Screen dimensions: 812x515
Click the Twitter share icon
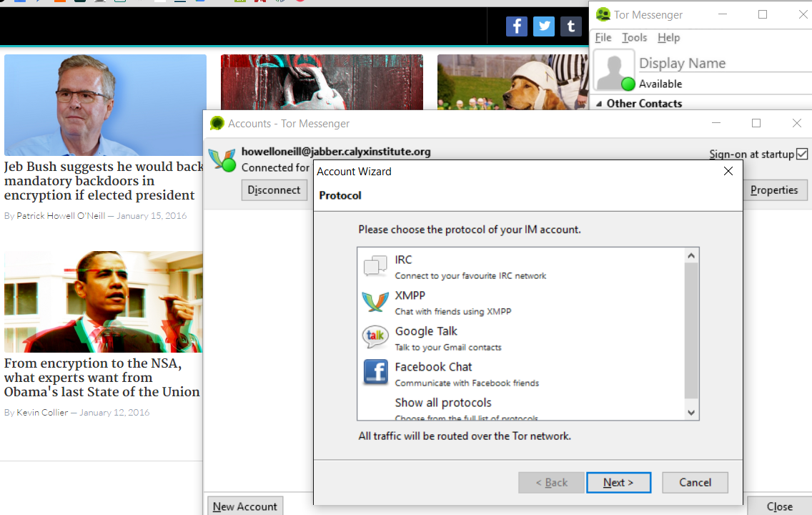pos(544,26)
